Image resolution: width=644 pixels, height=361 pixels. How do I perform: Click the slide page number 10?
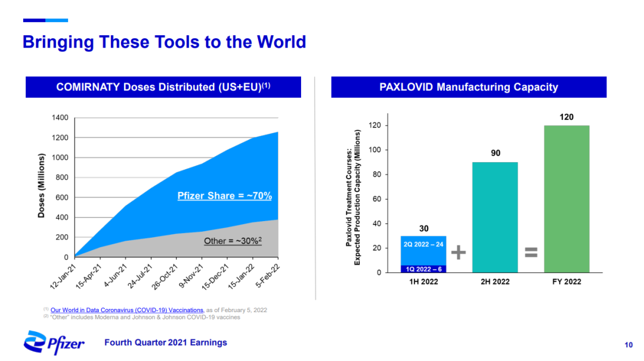628,345
